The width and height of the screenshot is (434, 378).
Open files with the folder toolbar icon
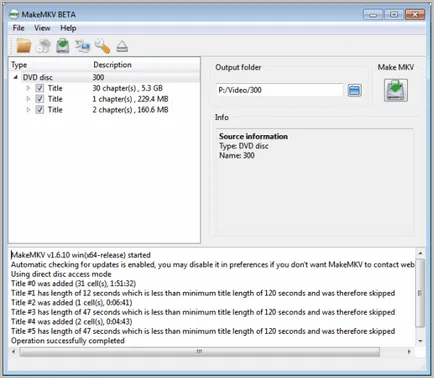click(x=24, y=46)
